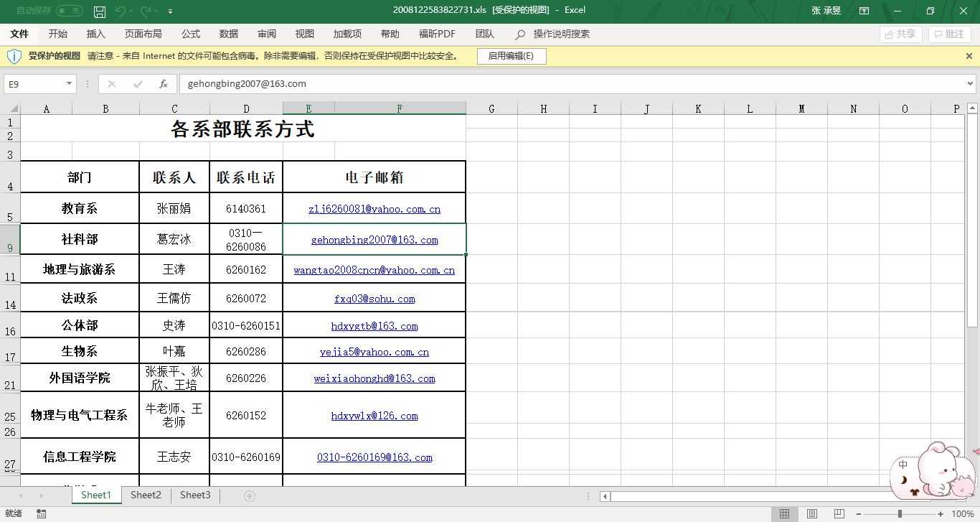Switch to Page Break Preview in status bar
Viewport: 980px width, 522px height.
coord(839,513)
